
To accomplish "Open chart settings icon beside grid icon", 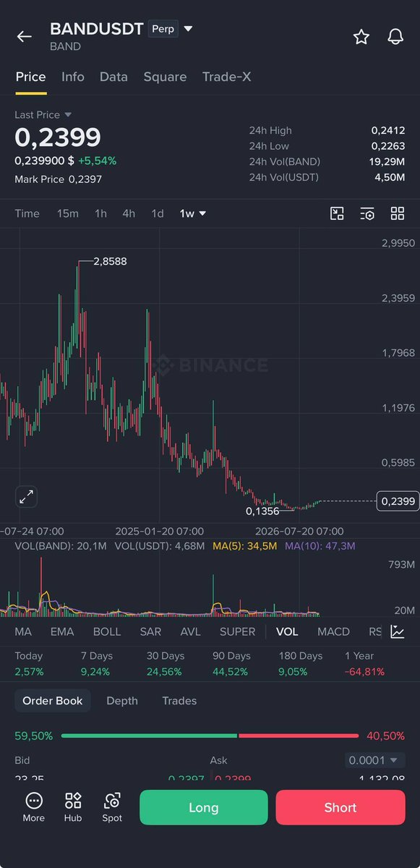I will [x=367, y=213].
